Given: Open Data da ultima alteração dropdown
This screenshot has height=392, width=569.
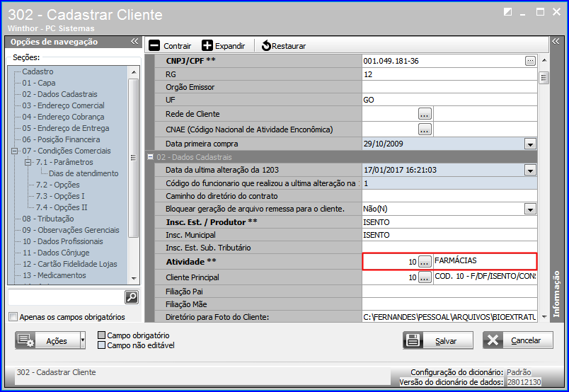Looking at the screenshot, I should (530, 171).
